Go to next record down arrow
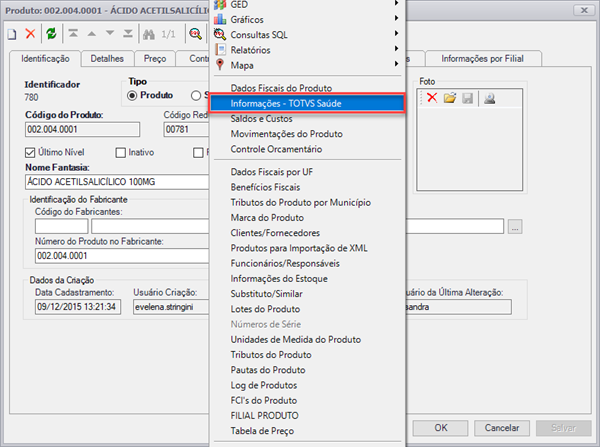 pyautogui.click(x=110, y=33)
